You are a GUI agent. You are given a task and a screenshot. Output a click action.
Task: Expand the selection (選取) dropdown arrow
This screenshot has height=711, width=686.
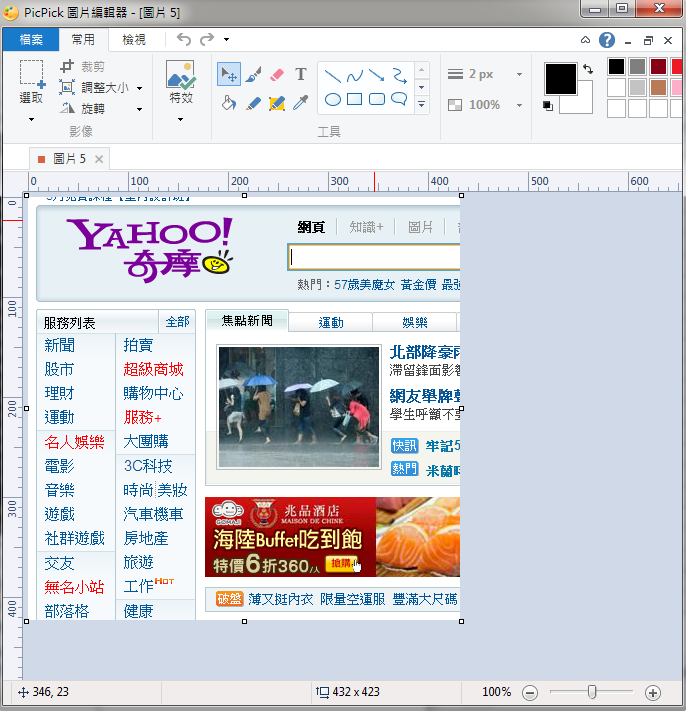point(31,119)
